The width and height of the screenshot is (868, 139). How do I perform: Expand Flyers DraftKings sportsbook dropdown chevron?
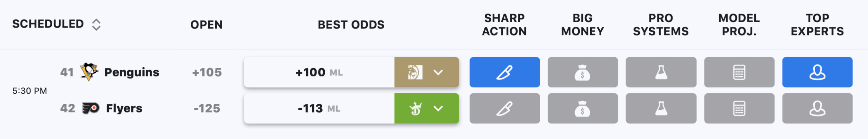pyautogui.click(x=438, y=108)
